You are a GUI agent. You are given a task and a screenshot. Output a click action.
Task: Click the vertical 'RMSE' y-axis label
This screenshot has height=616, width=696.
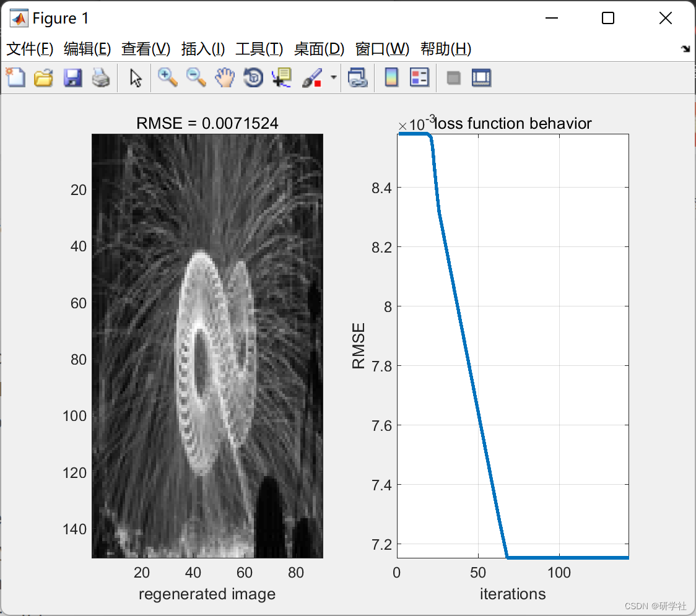point(359,345)
